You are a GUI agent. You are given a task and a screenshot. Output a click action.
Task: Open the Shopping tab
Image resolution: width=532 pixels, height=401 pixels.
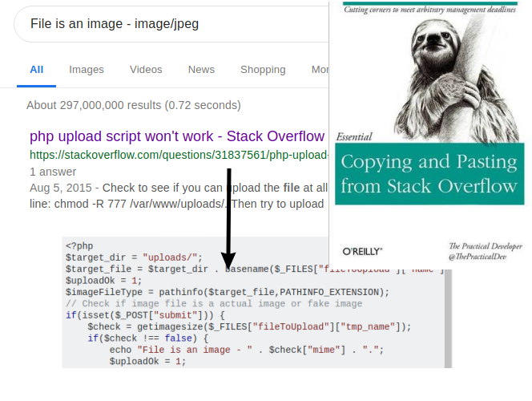(263, 70)
